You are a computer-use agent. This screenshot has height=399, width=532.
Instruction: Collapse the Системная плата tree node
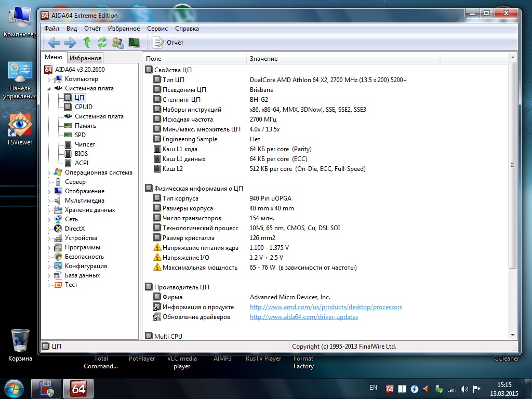point(49,88)
